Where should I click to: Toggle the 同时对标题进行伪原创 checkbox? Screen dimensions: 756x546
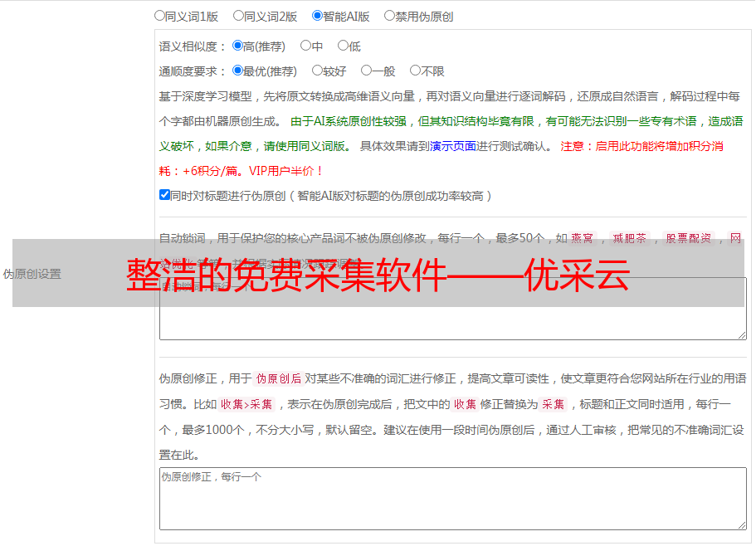click(x=164, y=195)
